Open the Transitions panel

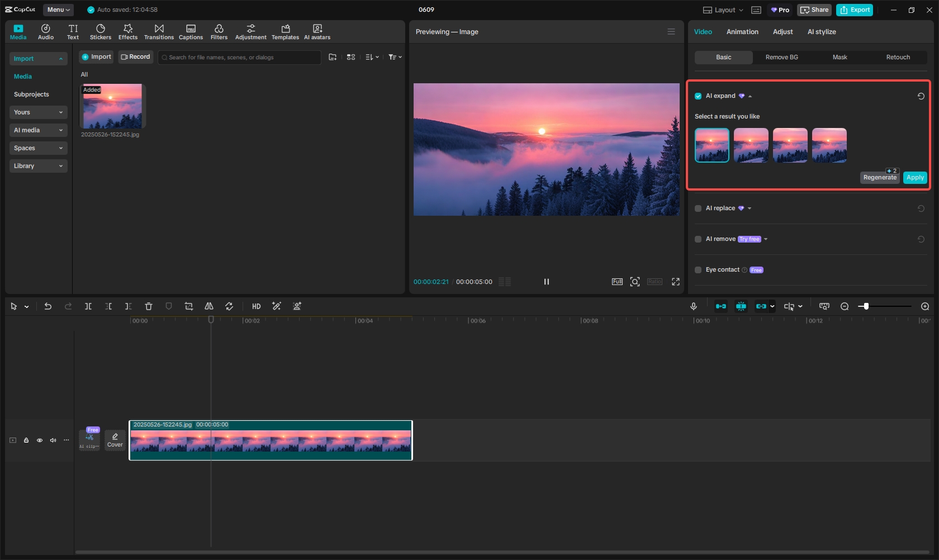159,32
